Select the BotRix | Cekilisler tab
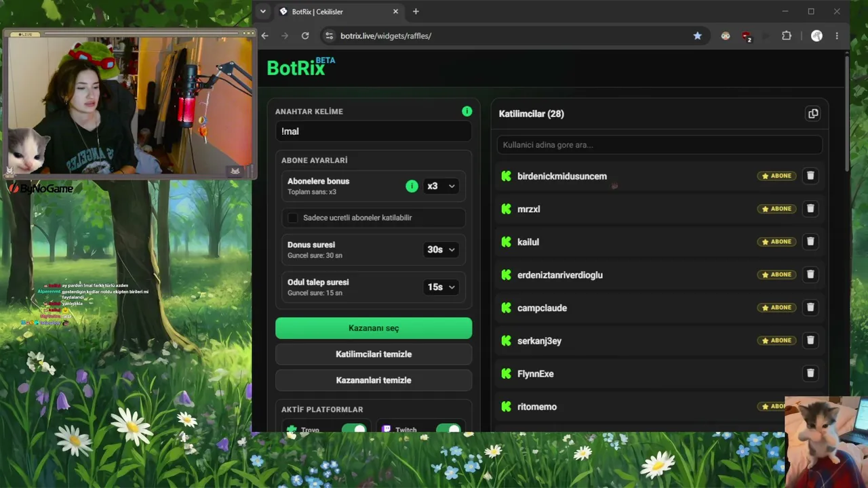The image size is (868, 488). point(339,12)
